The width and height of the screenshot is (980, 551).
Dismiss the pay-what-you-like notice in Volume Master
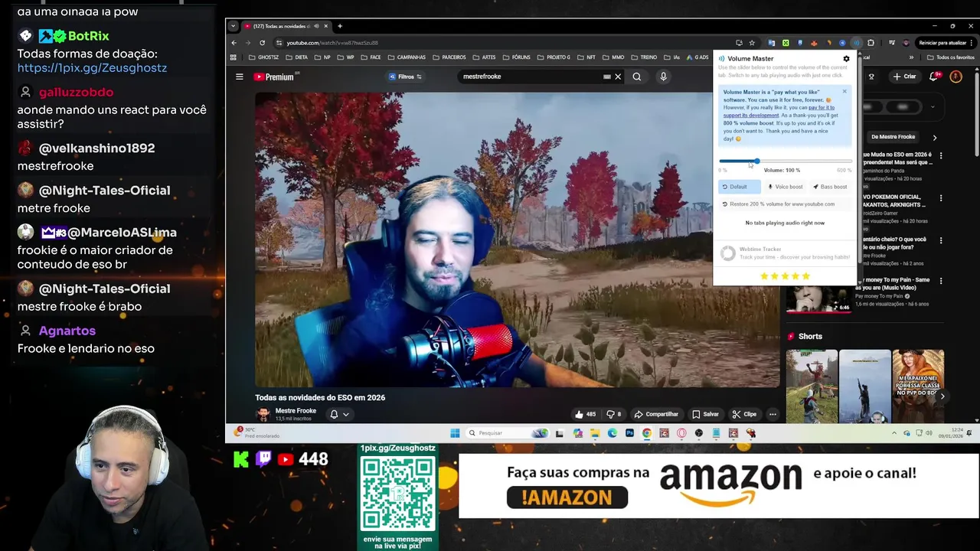[x=844, y=92]
